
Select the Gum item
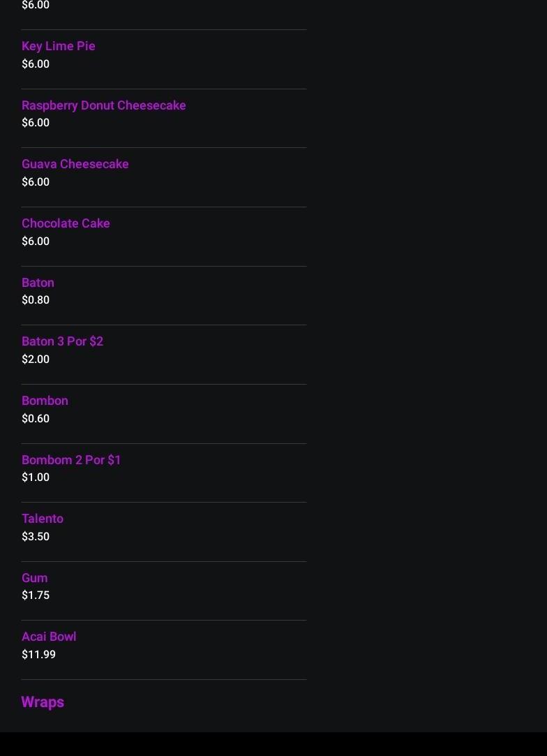click(x=34, y=578)
